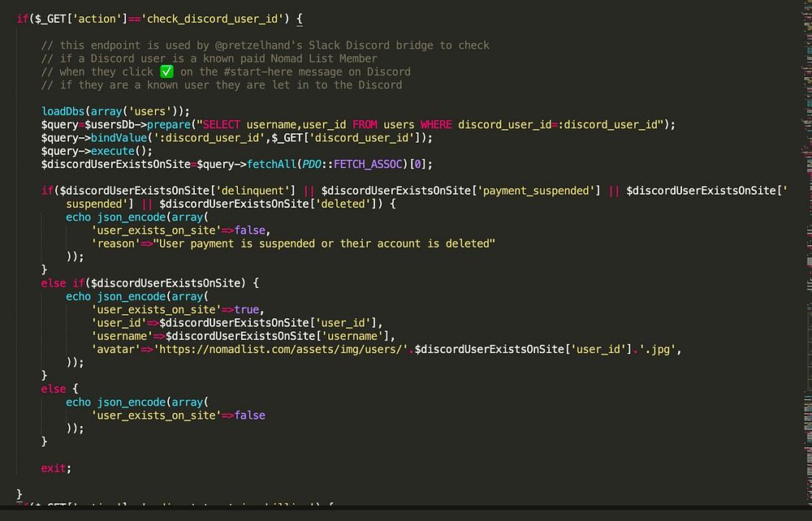Click the $usersDb variable
The image size is (812, 521).
pos(110,125)
